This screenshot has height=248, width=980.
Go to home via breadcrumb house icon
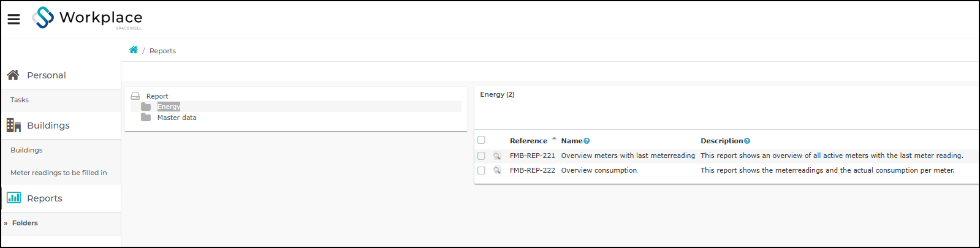click(134, 50)
